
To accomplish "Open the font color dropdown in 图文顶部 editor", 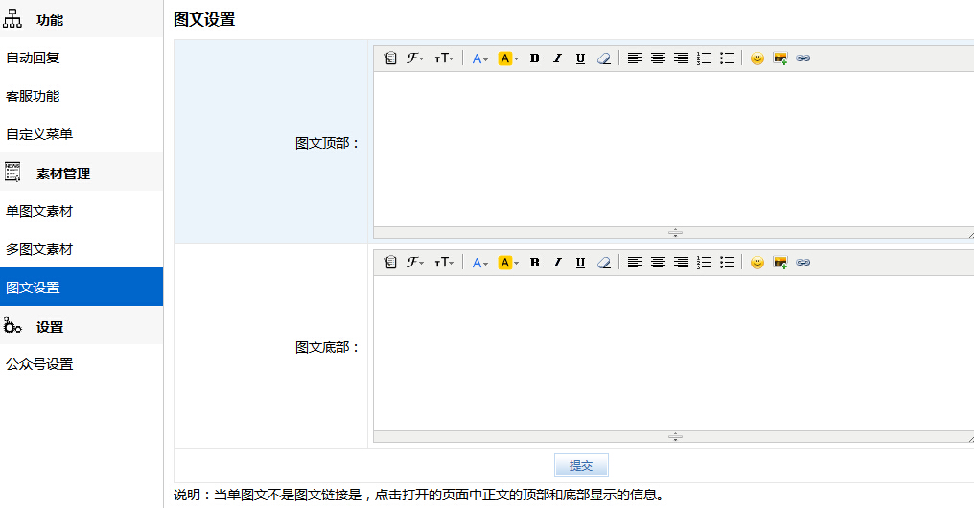I will pos(479,58).
